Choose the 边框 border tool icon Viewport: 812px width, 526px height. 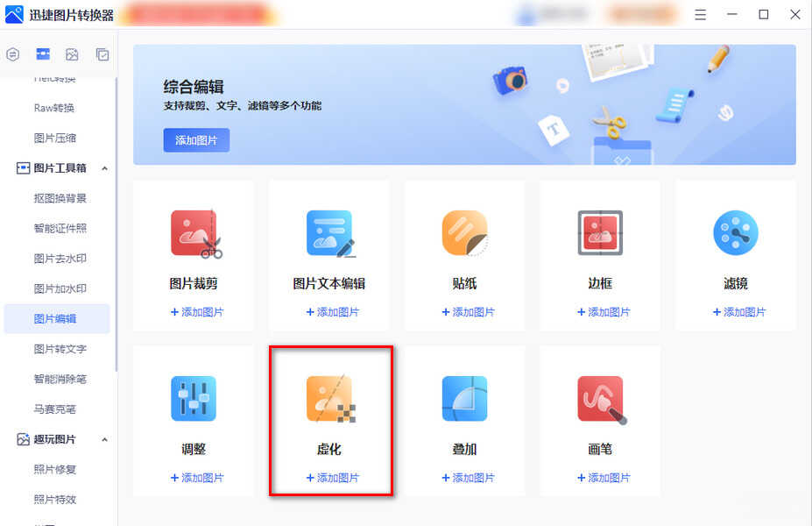600,232
